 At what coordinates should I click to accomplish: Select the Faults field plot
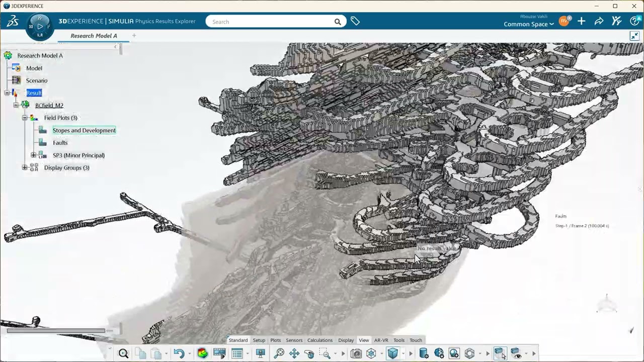tap(60, 143)
